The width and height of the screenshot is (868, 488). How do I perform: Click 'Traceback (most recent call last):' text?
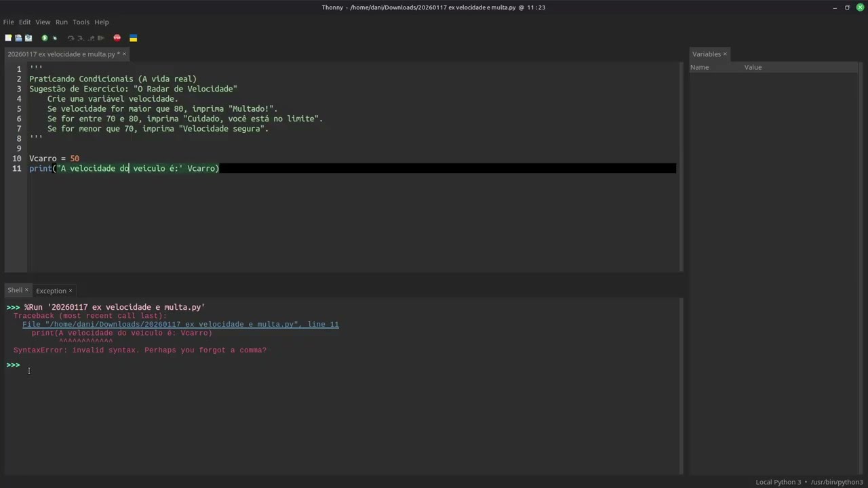[90, 316]
